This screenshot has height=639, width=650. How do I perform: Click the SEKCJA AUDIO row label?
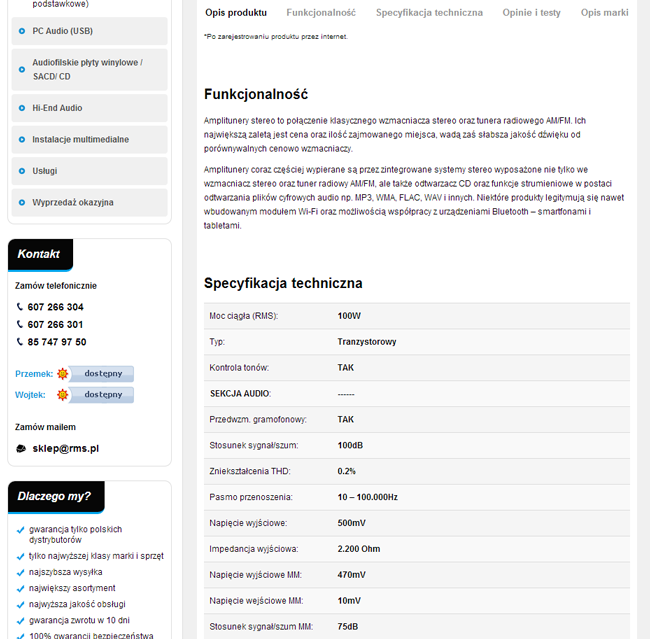click(x=240, y=394)
